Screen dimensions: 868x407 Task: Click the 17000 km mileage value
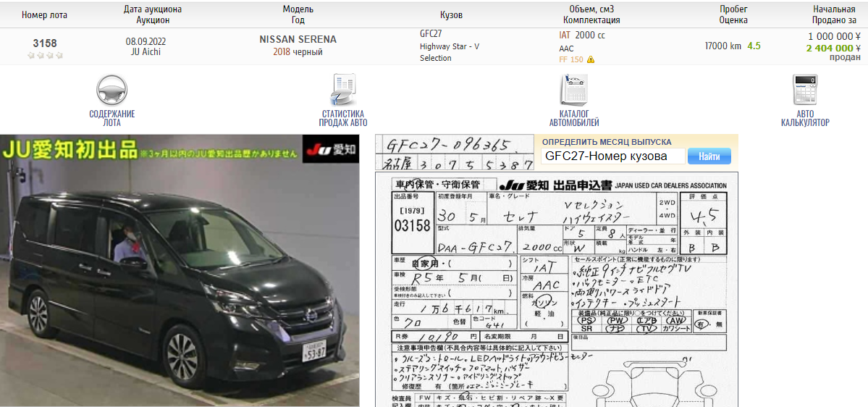[x=723, y=46]
